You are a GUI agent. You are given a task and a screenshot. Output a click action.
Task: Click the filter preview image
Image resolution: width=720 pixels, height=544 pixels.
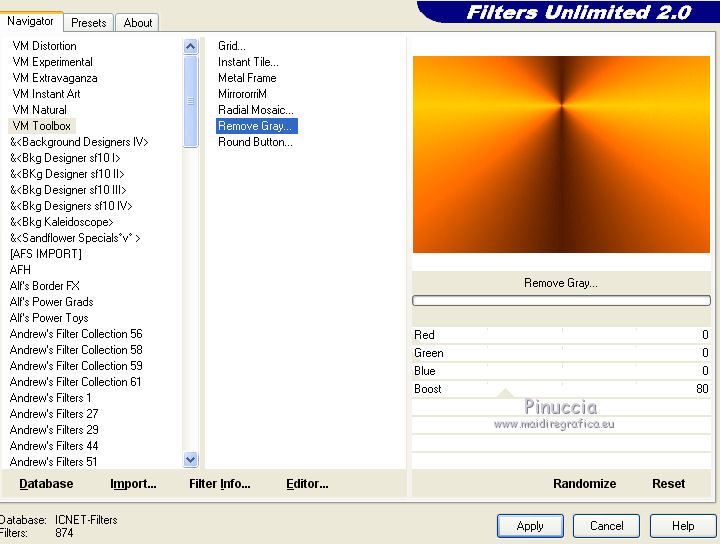[x=561, y=154]
